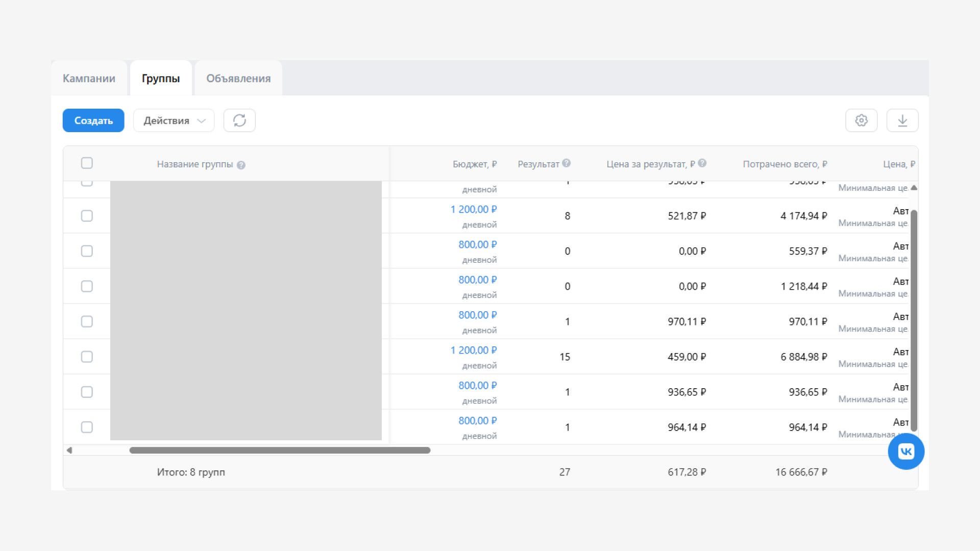
Task: Click the blue Создать button
Action: 93,120
